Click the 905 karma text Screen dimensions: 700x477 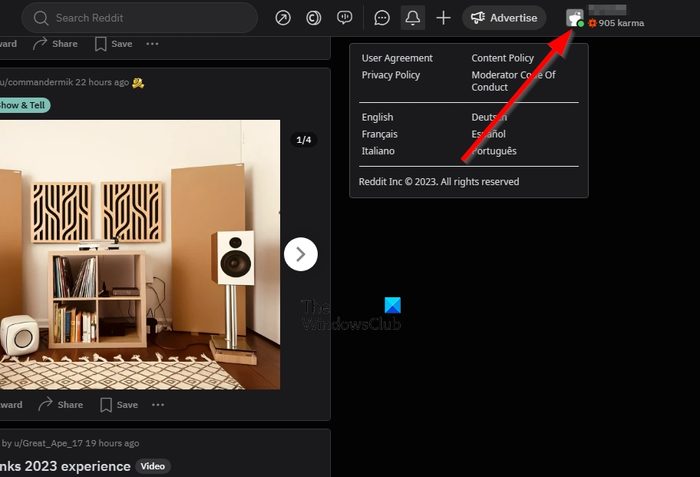click(621, 23)
